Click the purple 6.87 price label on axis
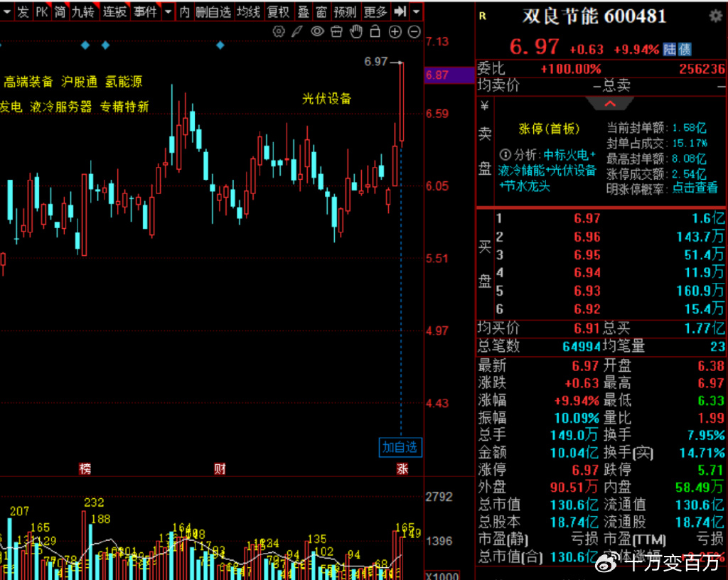Viewport: 728px width, 580px height. (437, 75)
